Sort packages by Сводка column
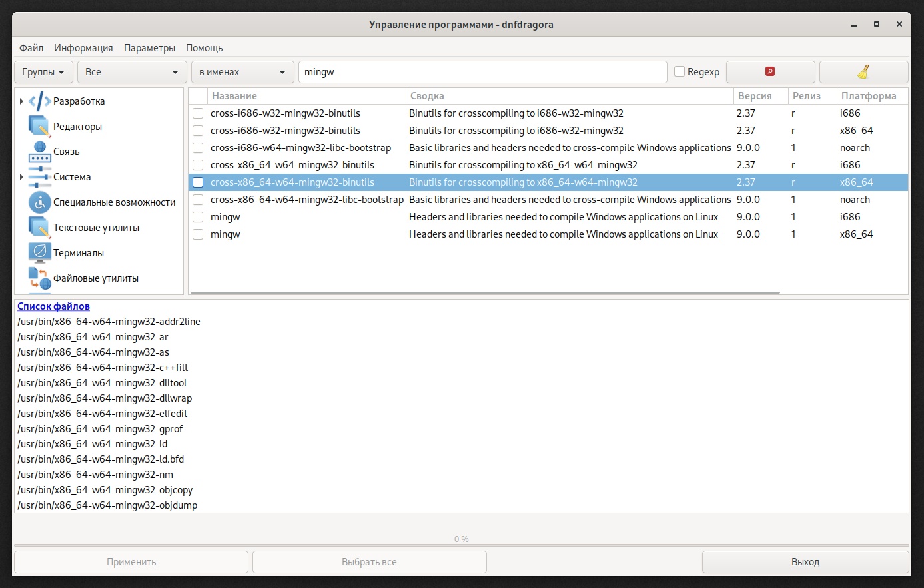 pyautogui.click(x=570, y=96)
